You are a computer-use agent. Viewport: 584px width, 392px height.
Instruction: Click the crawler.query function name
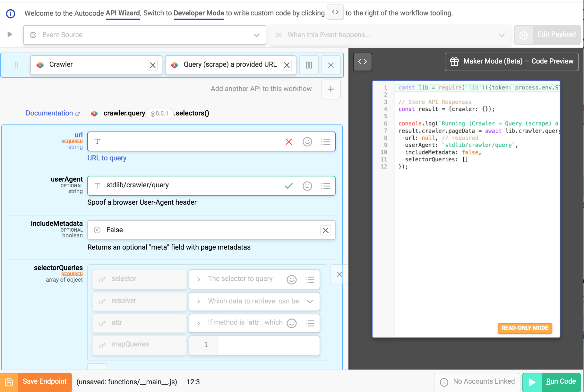(124, 113)
